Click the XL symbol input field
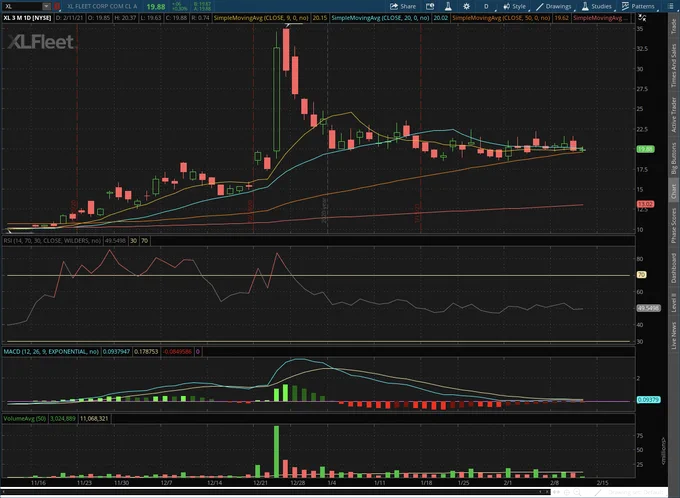Image resolution: width=680 pixels, height=498 pixels. [x=22, y=6]
